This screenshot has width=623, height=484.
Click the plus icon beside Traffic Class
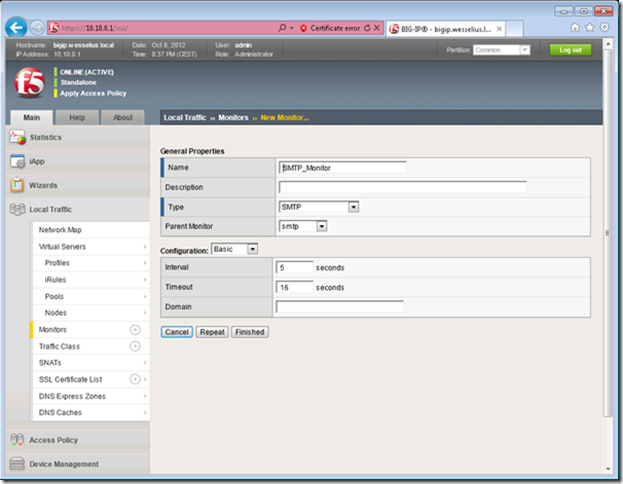(135, 346)
